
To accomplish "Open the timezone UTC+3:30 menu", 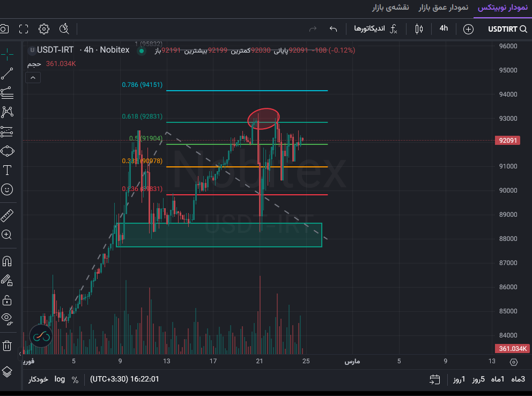I will pyautogui.click(x=124, y=379).
